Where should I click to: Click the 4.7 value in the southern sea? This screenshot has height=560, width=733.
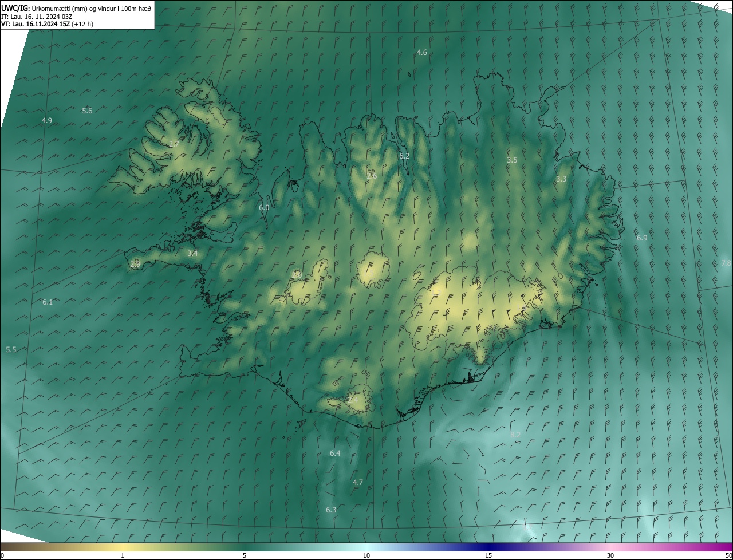[358, 482]
